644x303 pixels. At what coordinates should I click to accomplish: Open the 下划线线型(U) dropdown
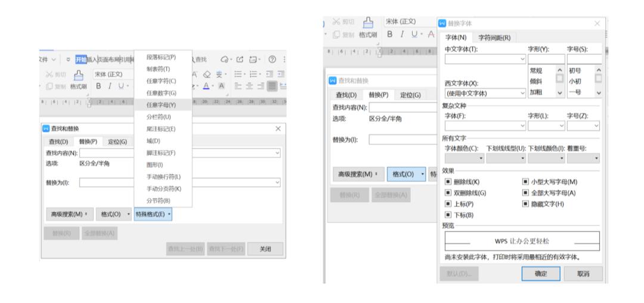(x=506, y=158)
